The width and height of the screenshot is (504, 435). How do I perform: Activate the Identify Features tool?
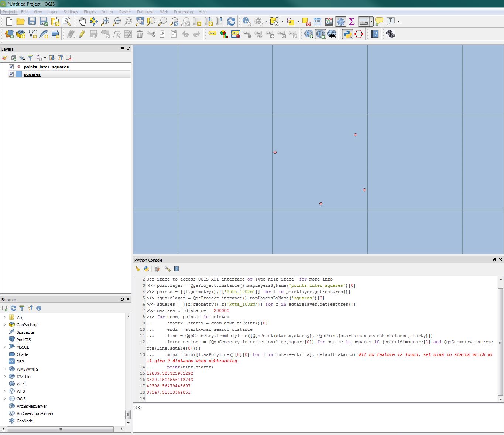[247, 21]
